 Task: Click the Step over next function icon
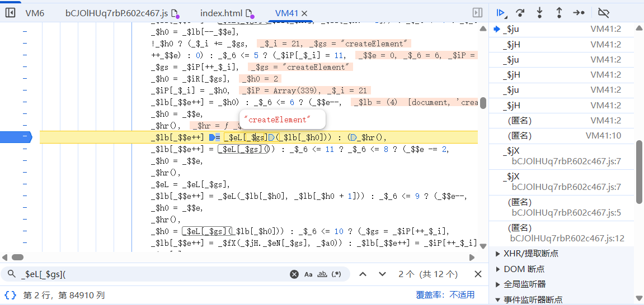[520, 12]
